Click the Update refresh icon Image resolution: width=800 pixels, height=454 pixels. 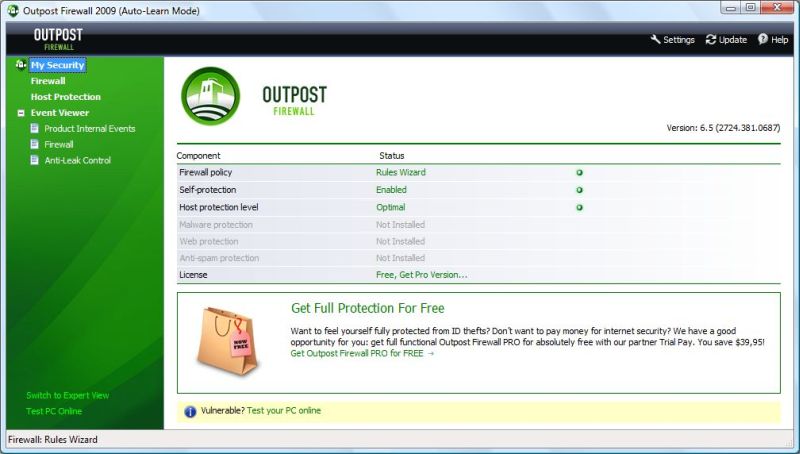click(711, 39)
